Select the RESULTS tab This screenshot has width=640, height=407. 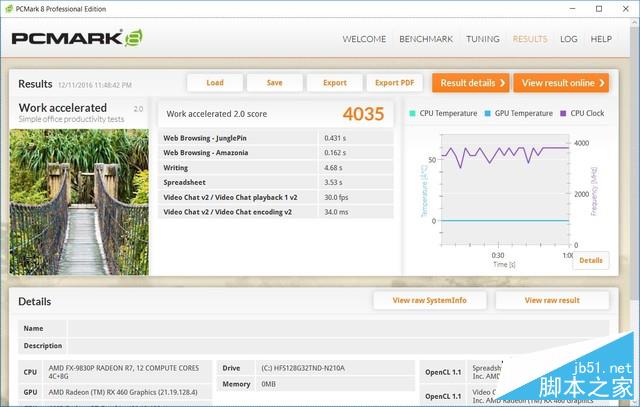pos(529,39)
